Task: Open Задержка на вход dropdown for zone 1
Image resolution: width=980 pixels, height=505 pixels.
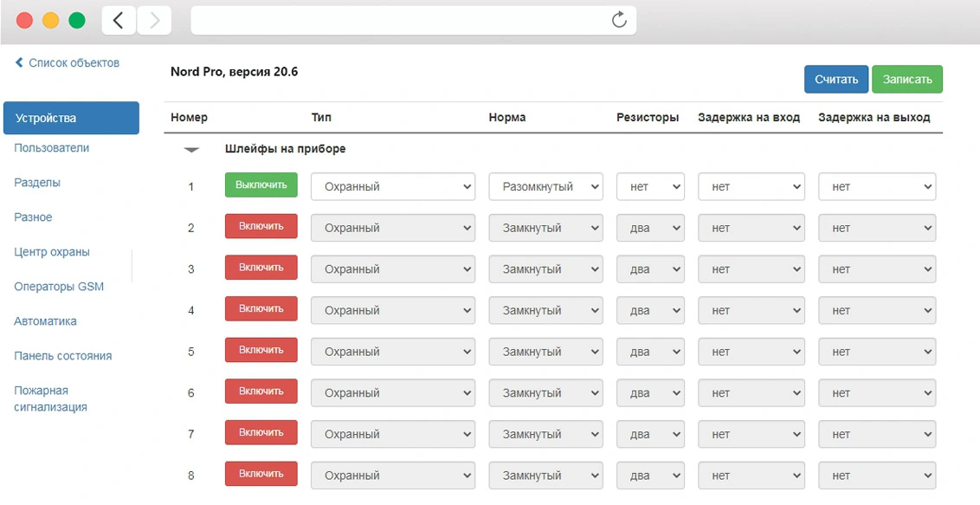Action: [x=751, y=187]
